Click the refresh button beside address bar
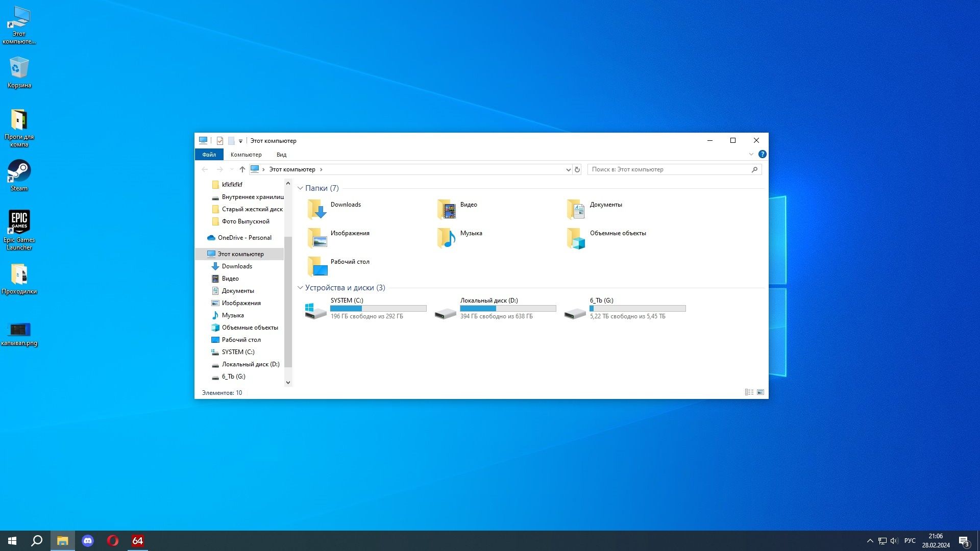Viewport: 980px width, 551px height. 577,169
